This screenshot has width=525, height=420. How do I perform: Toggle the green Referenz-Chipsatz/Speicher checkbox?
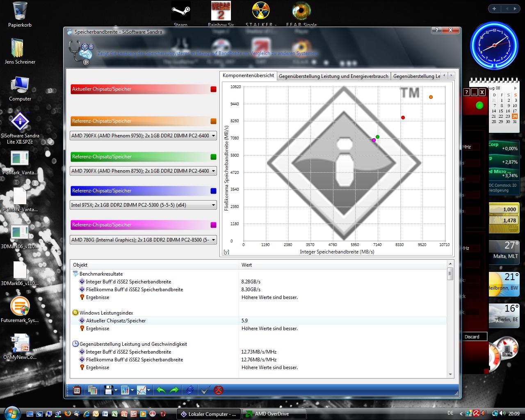[213, 157]
